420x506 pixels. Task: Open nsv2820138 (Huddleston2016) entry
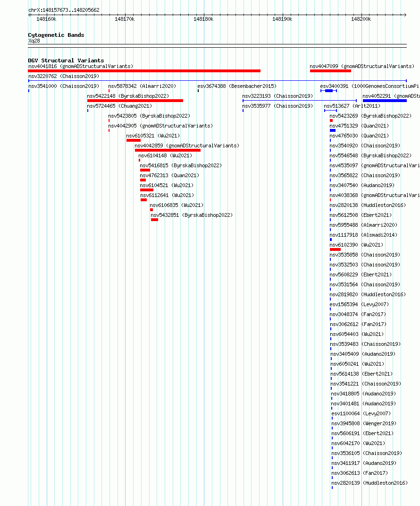368,205
